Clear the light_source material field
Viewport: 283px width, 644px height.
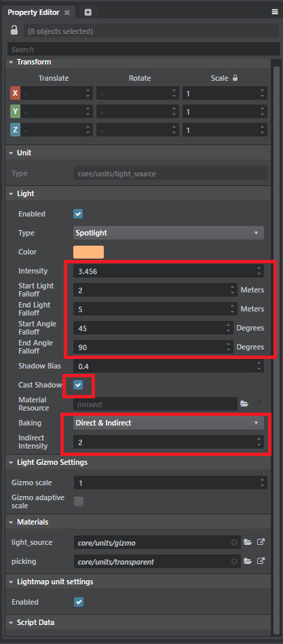pyautogui.click(x=234, y=542)
